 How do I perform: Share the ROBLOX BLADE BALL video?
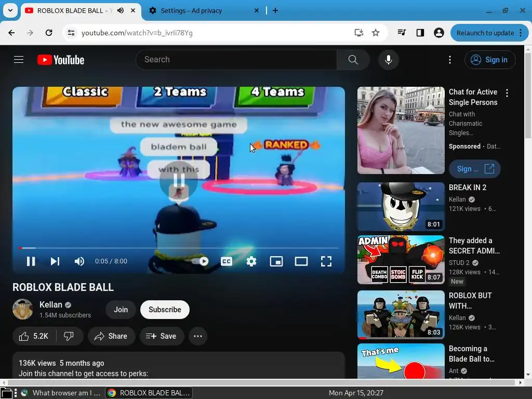pos(111,336)
